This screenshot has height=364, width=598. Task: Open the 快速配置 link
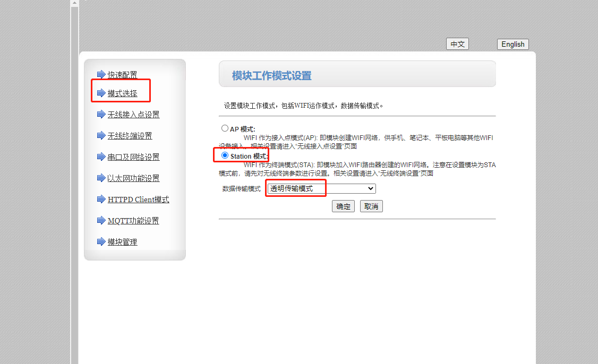(122, 75)
